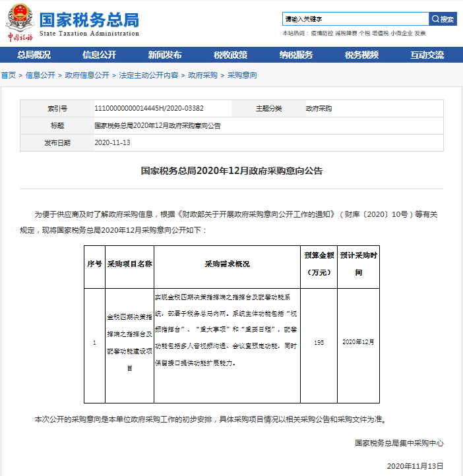Image resolution: width=463 pixels, height=476 pixels.
Task: Open the 互动交流 navigation menu
Action: click(427, 55)
